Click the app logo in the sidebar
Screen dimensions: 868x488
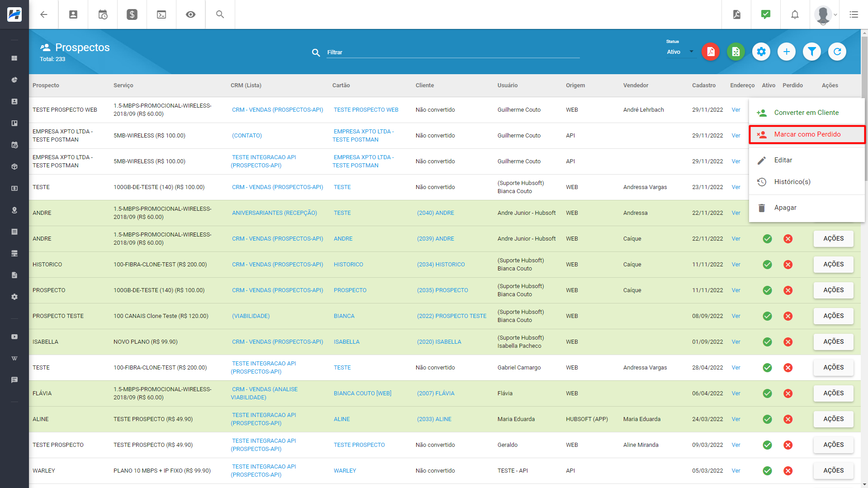click(14, 14)
